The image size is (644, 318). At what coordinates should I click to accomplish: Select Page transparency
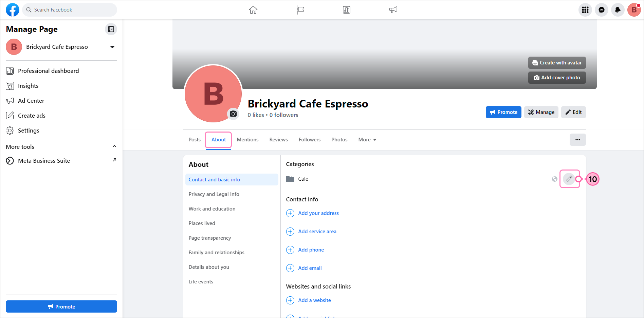(232, 238)
